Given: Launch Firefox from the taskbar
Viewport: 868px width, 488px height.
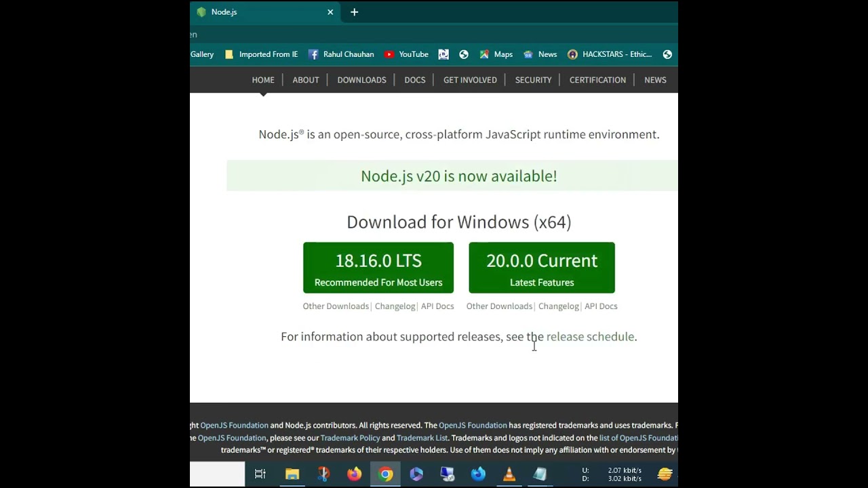Looking at the screenshot, I should coord(355,474).
